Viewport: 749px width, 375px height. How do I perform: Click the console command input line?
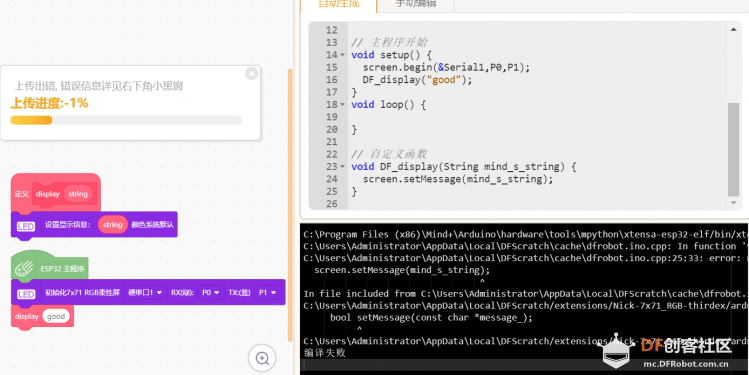(x=524, y=365)
